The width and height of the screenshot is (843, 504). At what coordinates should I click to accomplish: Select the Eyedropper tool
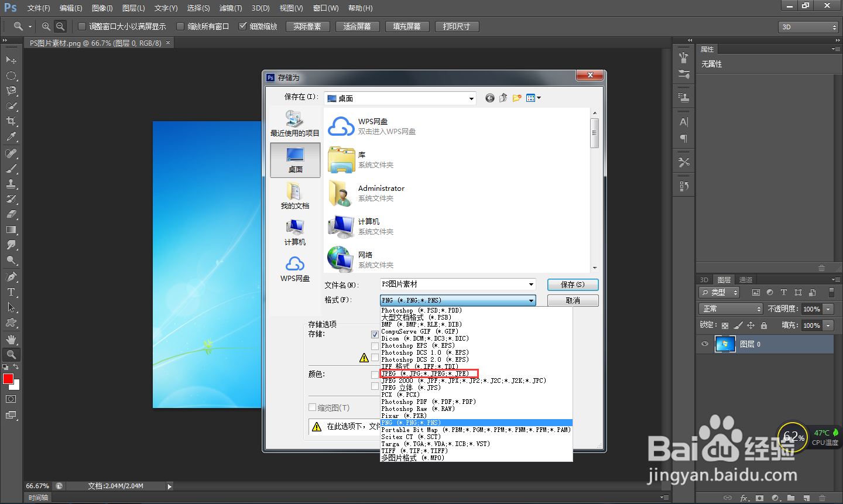pyautogui.click(x=11, y=136)
